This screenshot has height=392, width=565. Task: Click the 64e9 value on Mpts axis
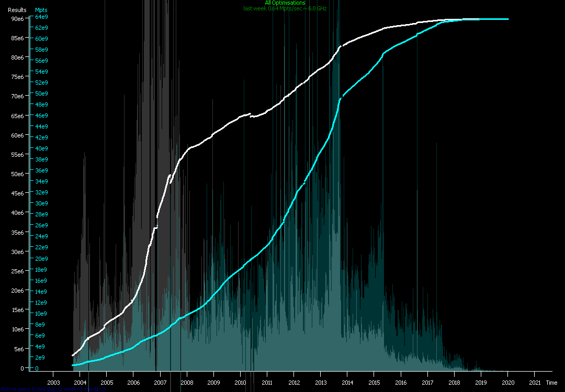(41, 17)
